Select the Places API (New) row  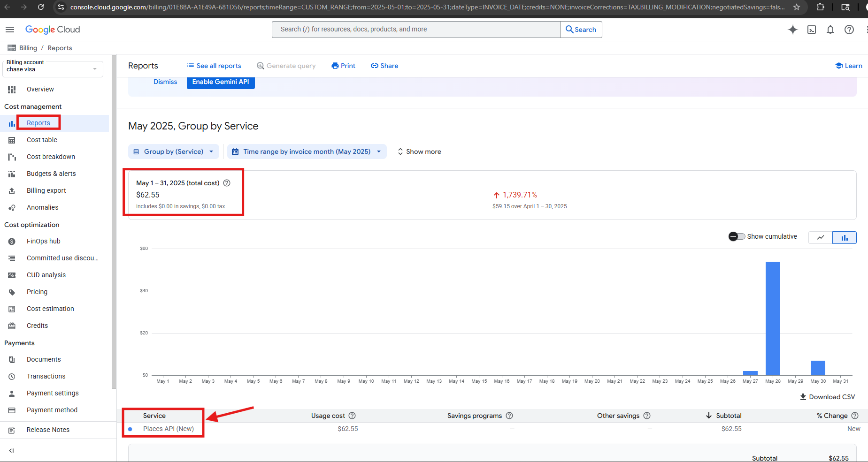tap(492, 429)
